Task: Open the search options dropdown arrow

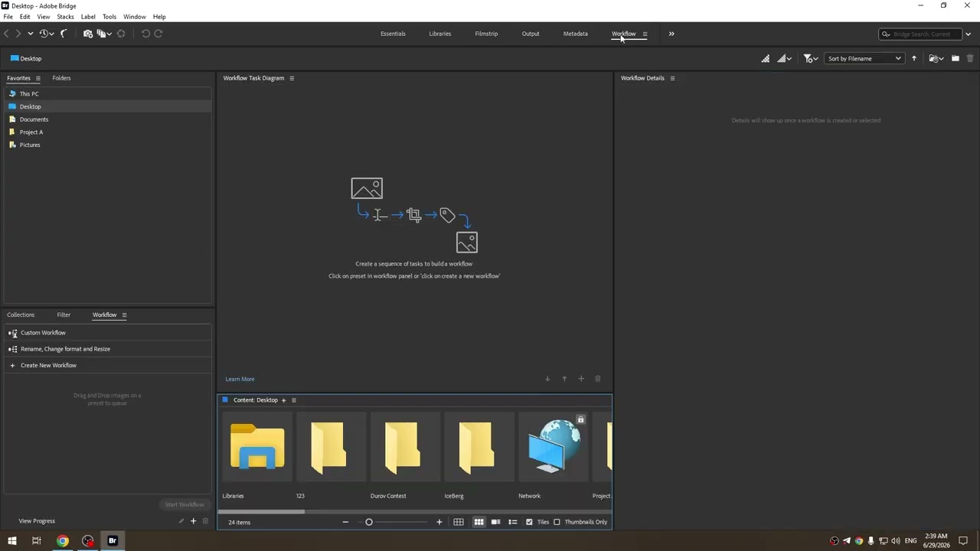Action: pos(968,34)
